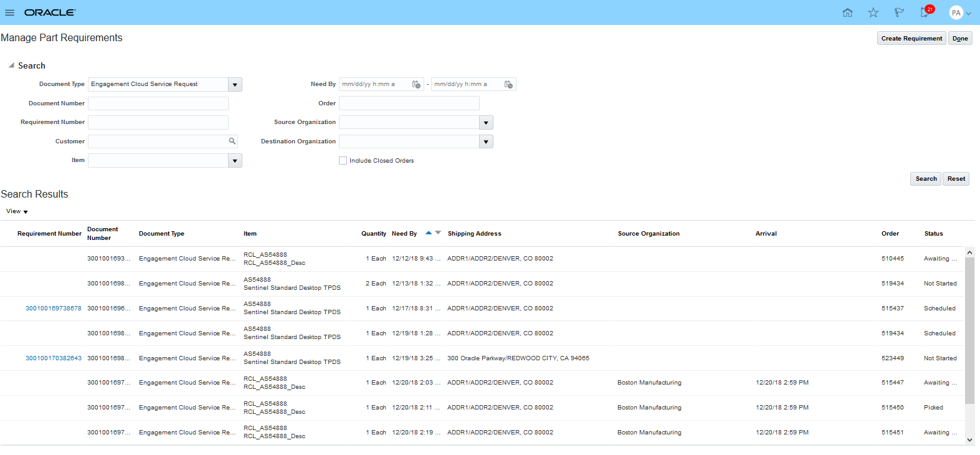
Task: Open the PA user account menu
Action: tap(959, 12)
